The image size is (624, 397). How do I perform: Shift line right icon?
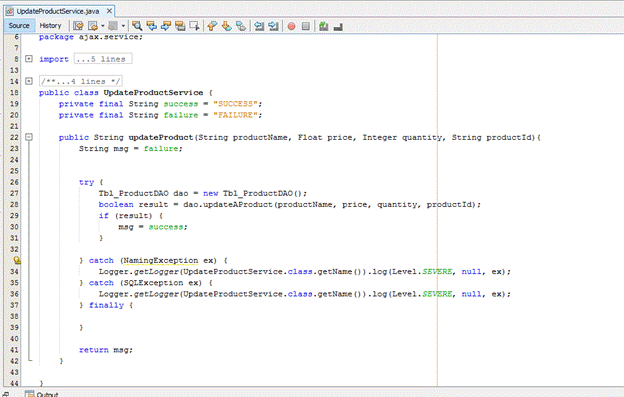(273, 26)
